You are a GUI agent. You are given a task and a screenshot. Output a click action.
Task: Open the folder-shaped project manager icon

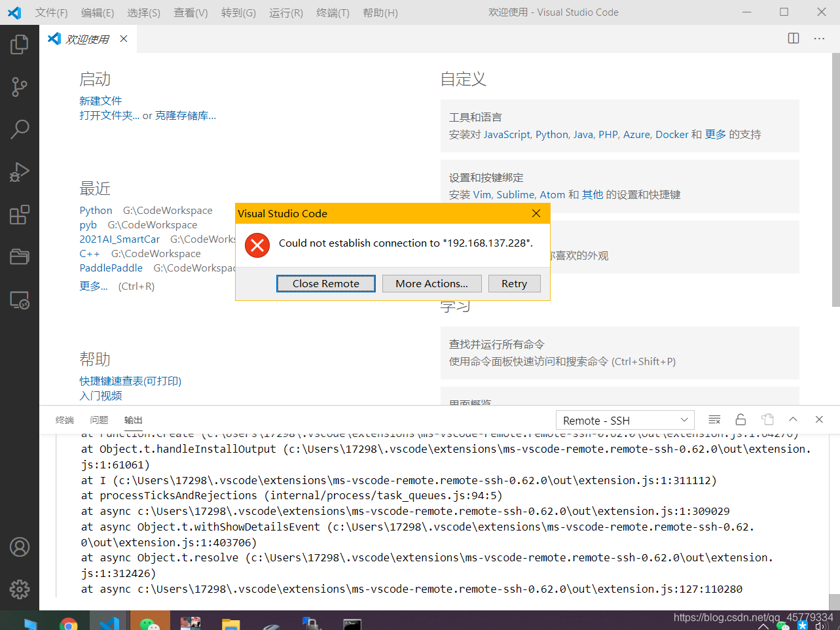[x=20, y=256]
